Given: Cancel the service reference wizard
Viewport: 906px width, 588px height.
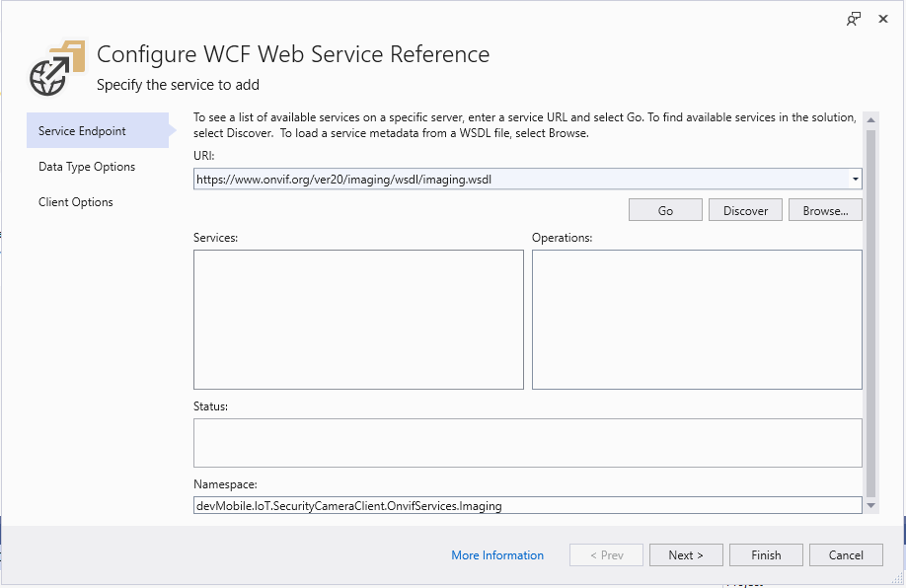Looking at the screenshot, I should point(846,555).
